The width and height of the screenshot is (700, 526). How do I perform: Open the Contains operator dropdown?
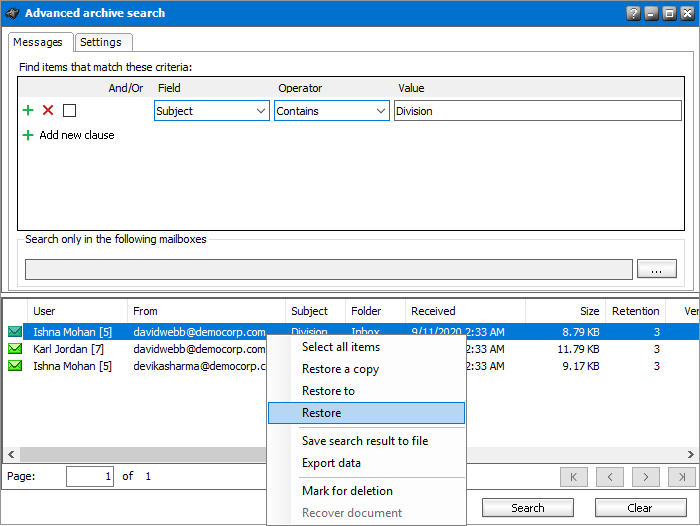tap(332, 111)
